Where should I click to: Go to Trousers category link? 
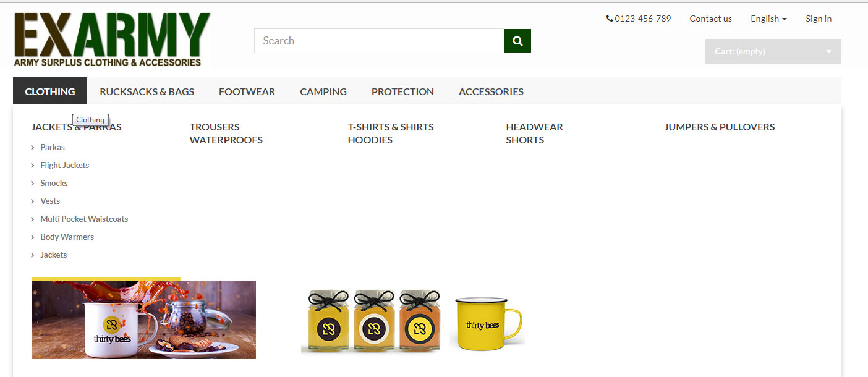pos(215,127)
